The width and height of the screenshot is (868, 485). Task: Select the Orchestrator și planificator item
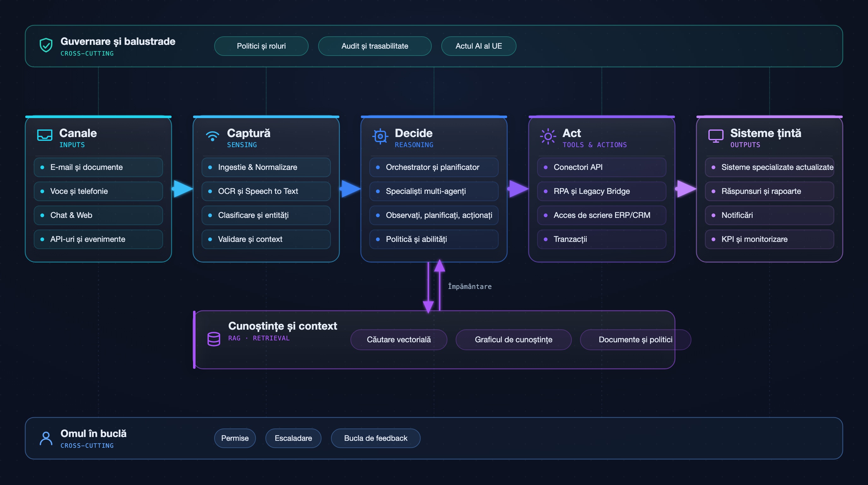(434, 167)
